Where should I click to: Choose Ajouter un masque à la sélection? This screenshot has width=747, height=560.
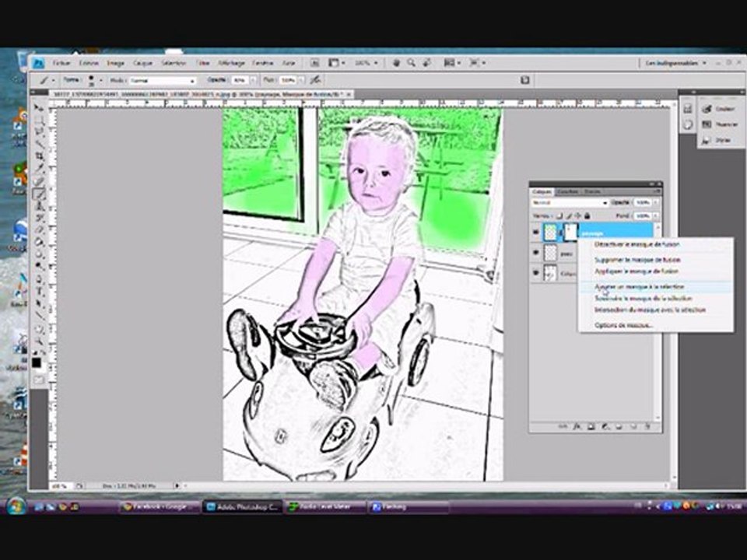coord(640,287)
